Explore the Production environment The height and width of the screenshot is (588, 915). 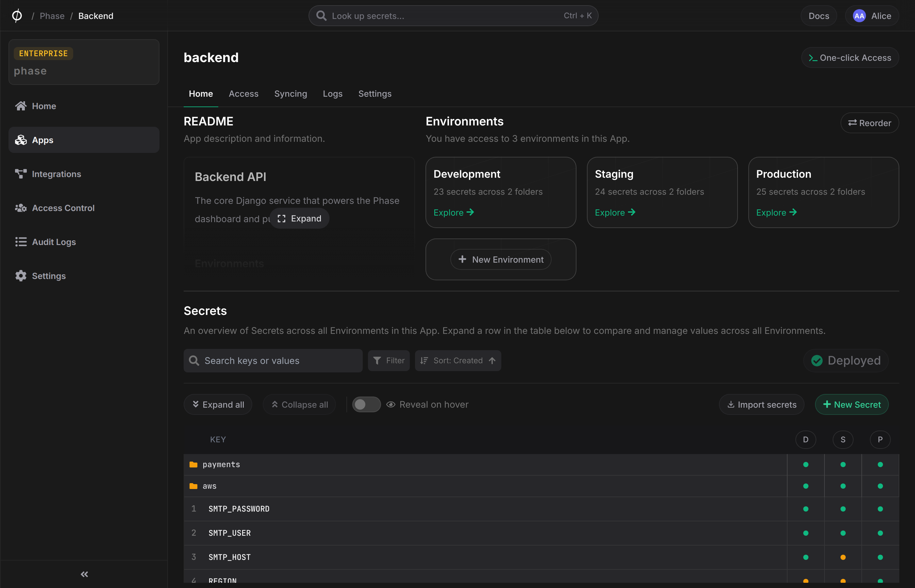[x=776, y=212]
